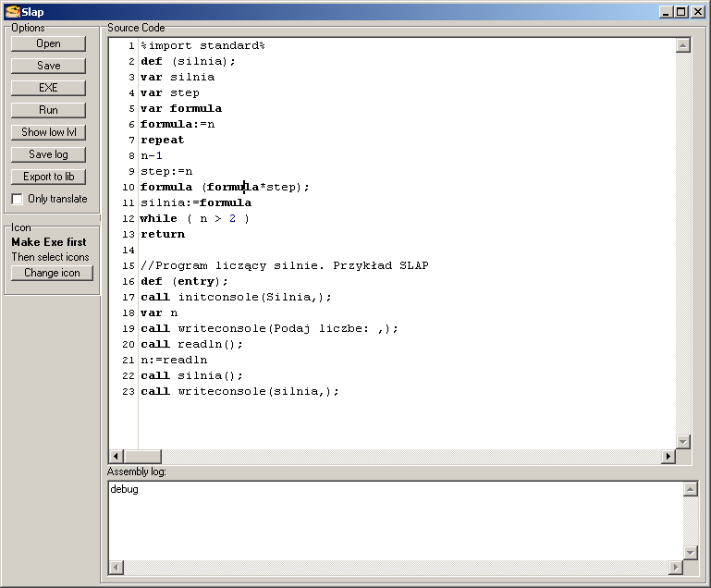The width and height of the screenshot is (711, 588).
Task: Open the Change icon dialog
Action: [52, 273]
